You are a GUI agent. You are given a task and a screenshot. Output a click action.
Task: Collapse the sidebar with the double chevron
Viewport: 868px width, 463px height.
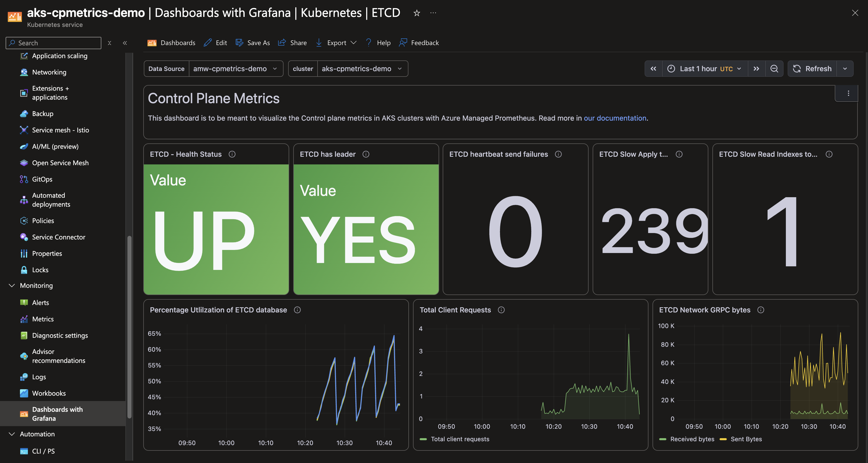[x=125, y=43]
